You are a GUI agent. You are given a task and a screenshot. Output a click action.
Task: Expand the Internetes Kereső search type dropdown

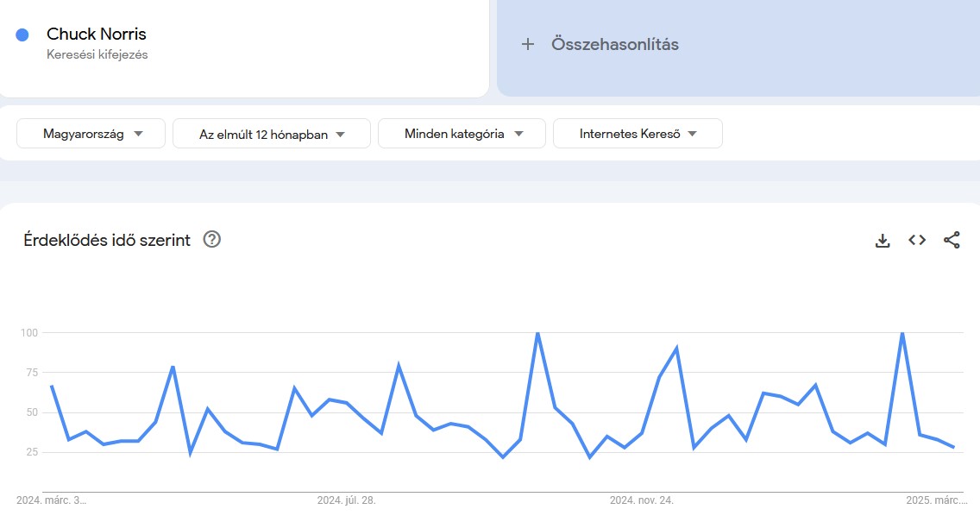[x=638, y=133]
